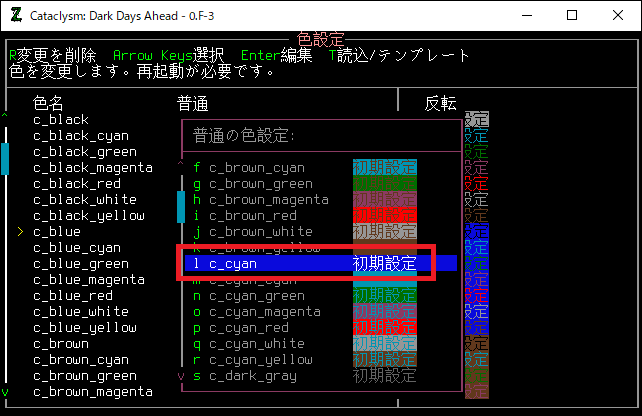
Task: Click the 反転 column header
Action: click(441, 103)
